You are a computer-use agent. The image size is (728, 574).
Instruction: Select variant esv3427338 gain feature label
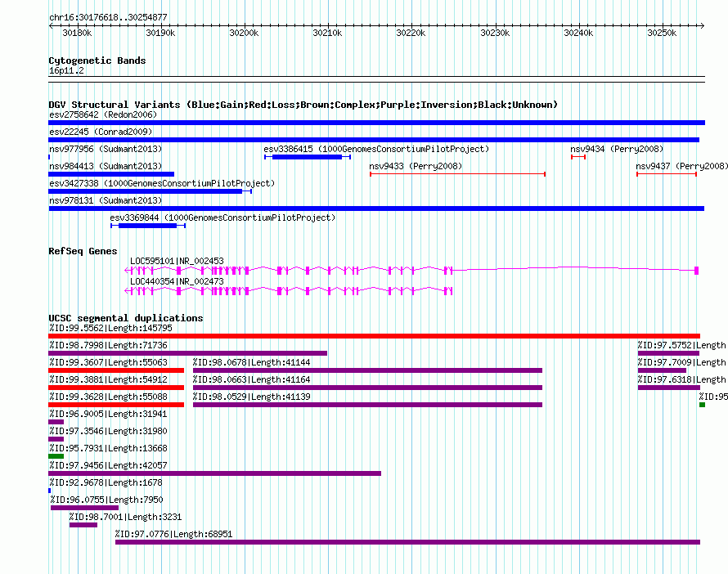(162, 183)
